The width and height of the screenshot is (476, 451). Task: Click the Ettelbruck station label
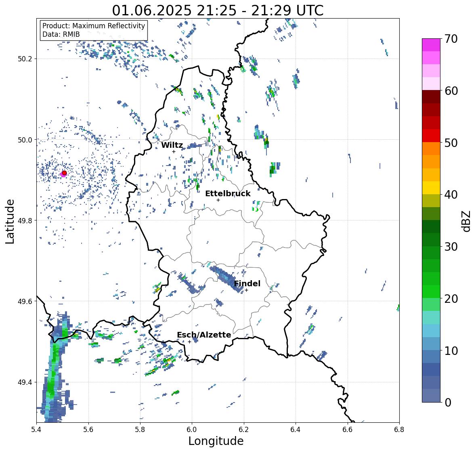pos(228,193)
